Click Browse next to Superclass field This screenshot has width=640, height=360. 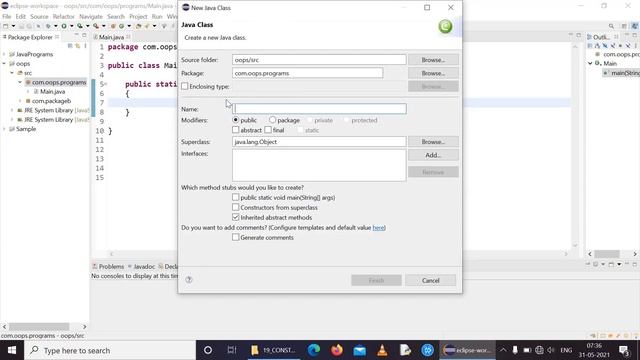(x=433, y=142)
